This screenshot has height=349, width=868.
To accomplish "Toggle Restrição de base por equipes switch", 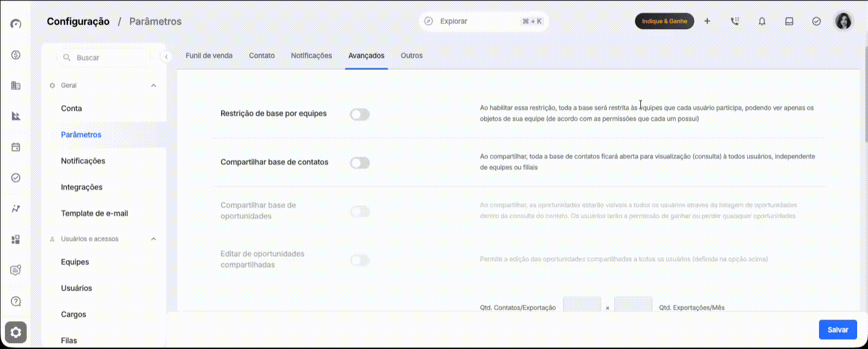I will coord(360,114).
